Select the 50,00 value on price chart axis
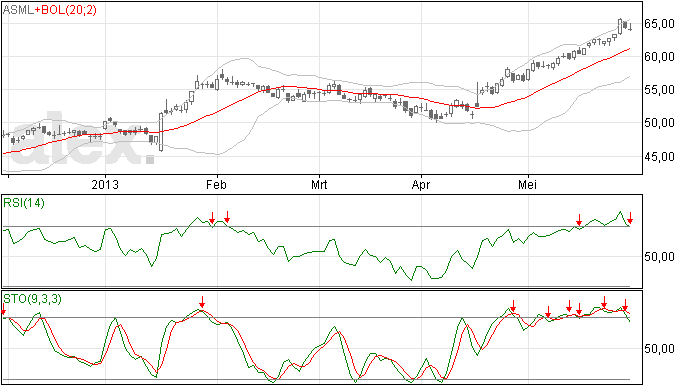Viewport: 690px width, 387px height. pos(659,123)
